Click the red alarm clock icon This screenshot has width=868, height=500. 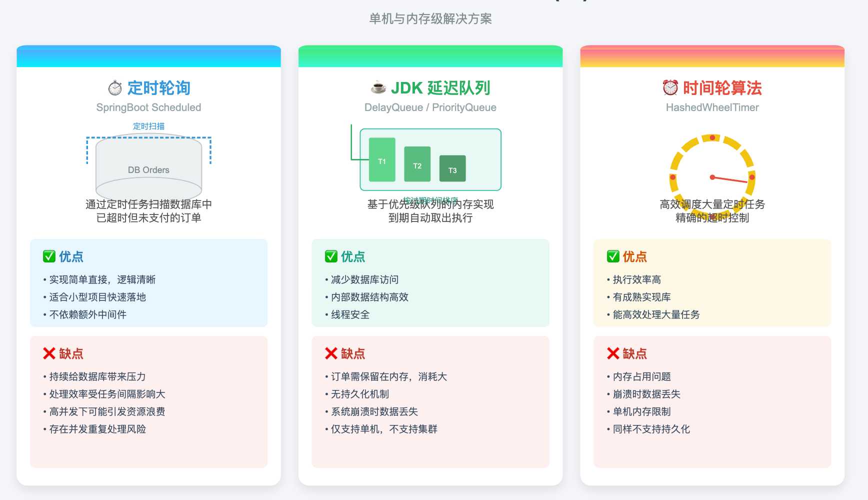pyautogui.click(x=670, y=88)
